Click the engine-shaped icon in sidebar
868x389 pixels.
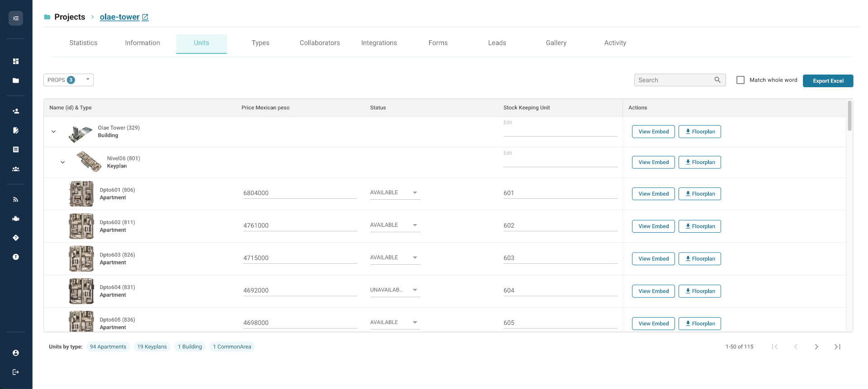pyautogui.click(x=16, y=219)
